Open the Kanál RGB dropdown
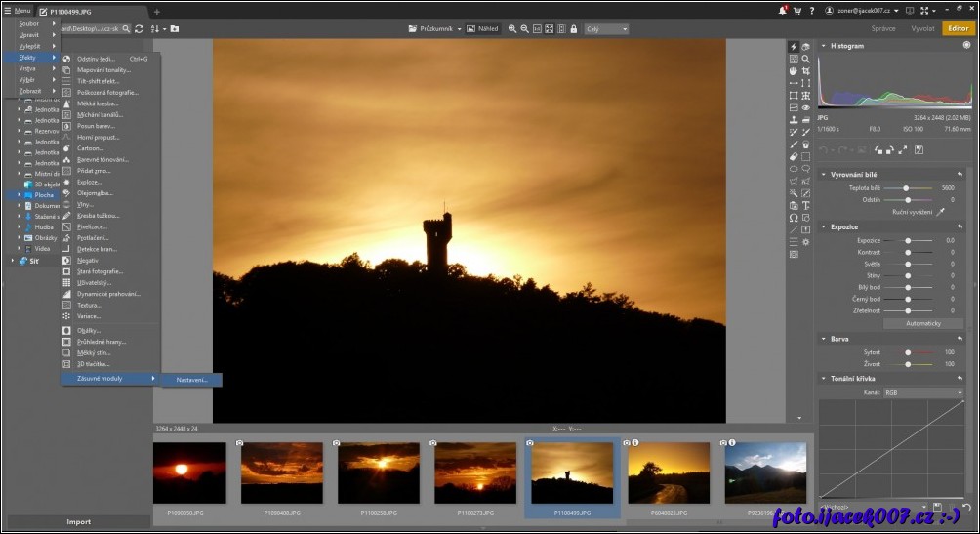This screenshot has height=534, width=980. [x=922, y=392]
